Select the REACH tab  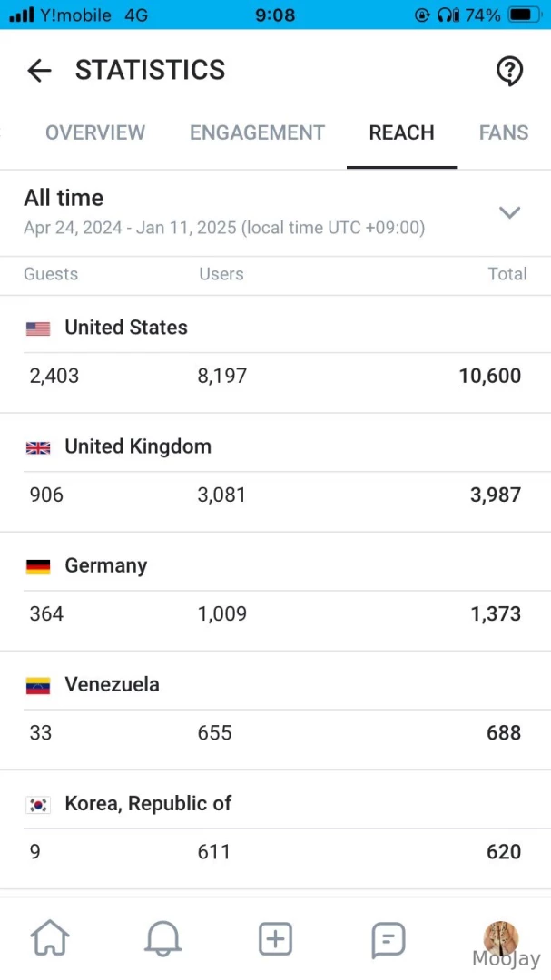tap(401, 132)
